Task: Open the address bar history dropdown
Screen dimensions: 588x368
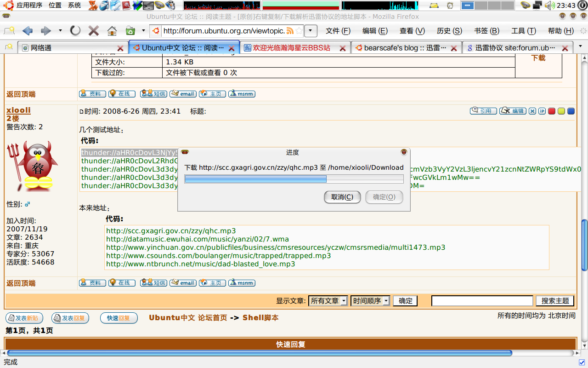Action: (x=311, y=31)
